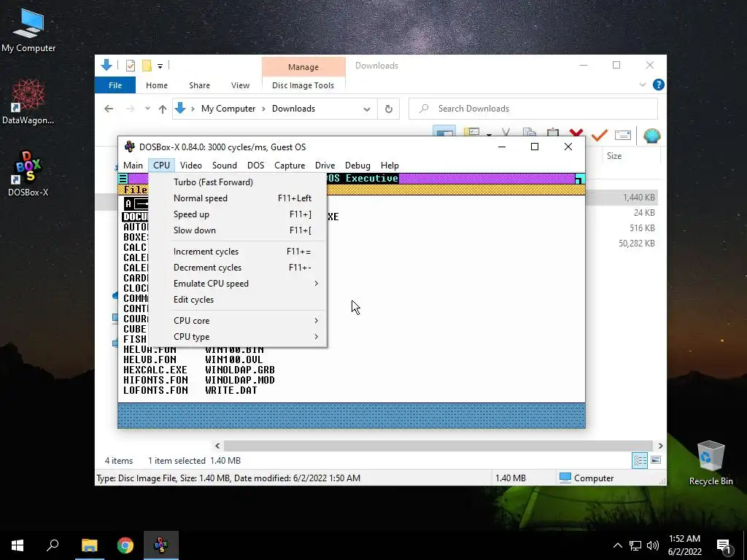Show hidden system tray icons
This screenshot has height=560, width=747.
click(617, 545)
